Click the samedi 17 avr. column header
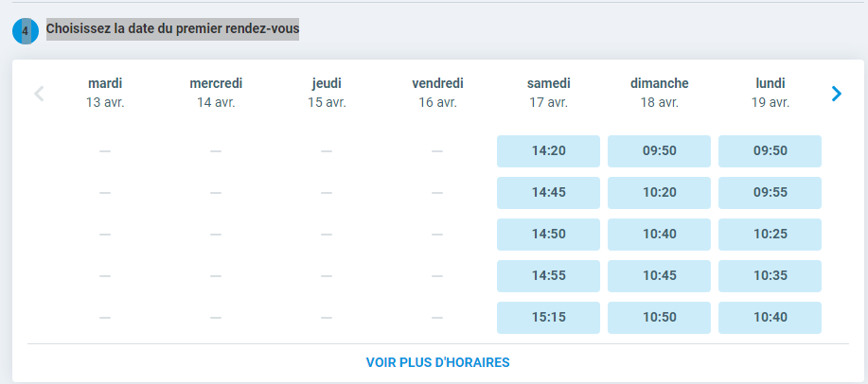The height and width of the screenshot is (384, 868). coord(548,93)
